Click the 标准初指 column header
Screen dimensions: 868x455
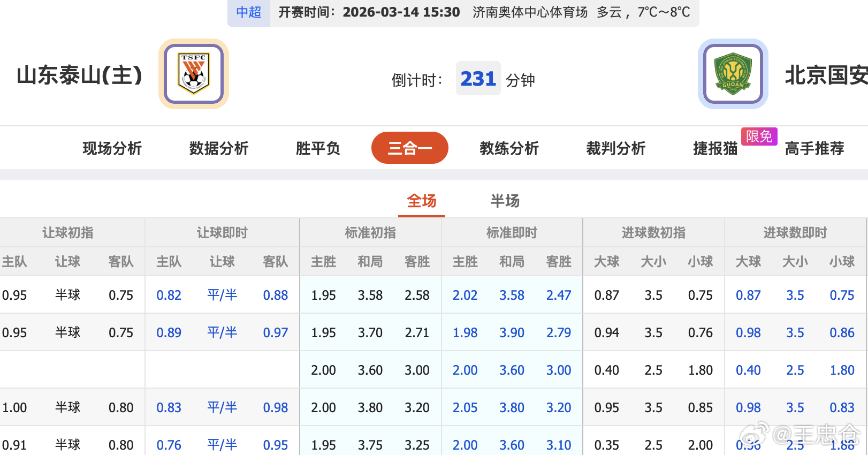[370, 233]
